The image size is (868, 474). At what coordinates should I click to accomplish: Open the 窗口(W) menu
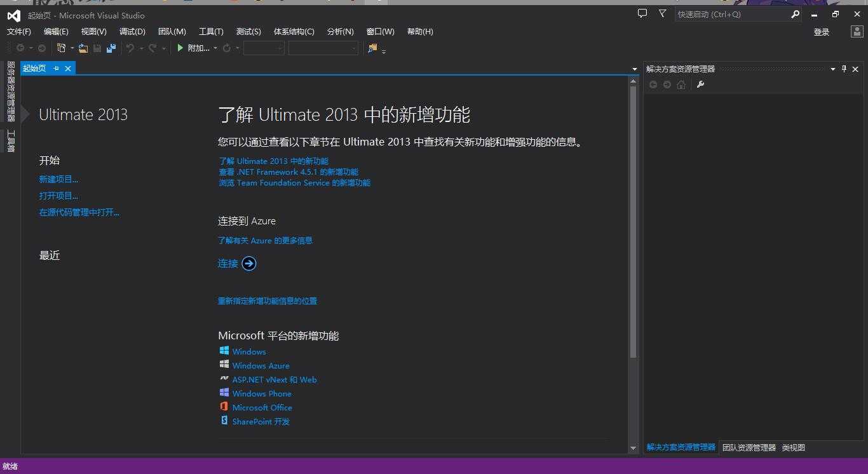(380, 31)
